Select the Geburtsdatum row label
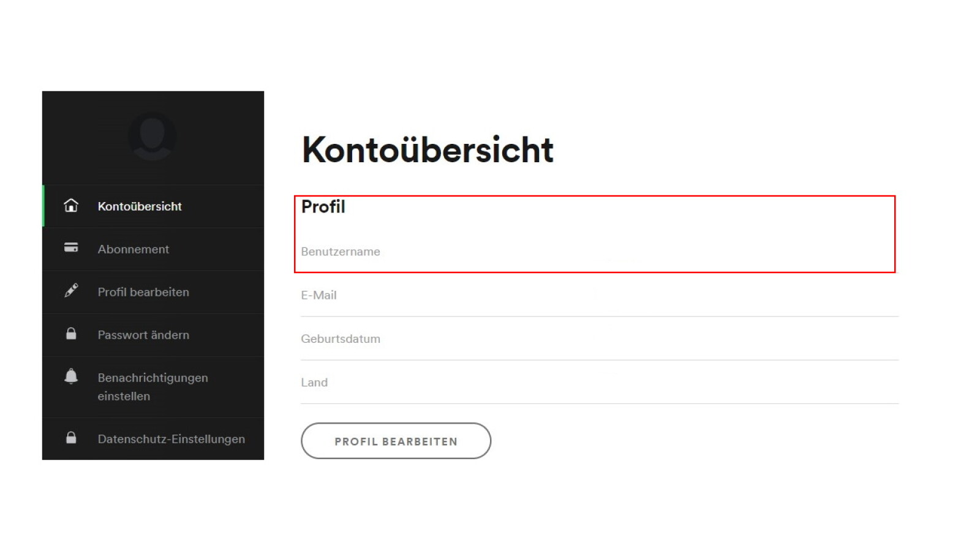This screenshot has height=551, width=980. (x=341, y=339)
